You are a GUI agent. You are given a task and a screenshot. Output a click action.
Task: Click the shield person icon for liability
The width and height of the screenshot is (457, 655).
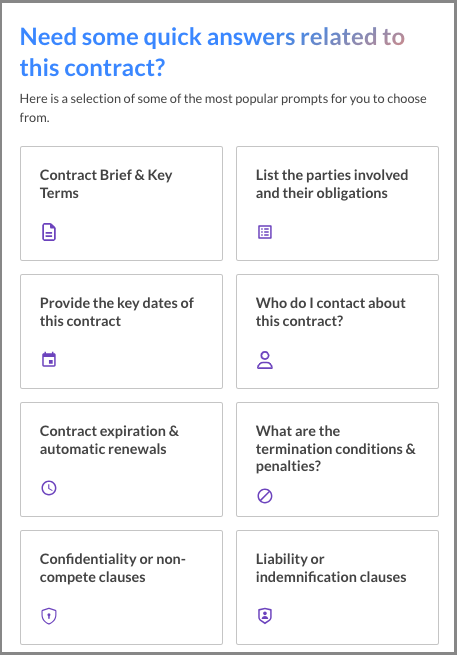click(x=265, y=616)
